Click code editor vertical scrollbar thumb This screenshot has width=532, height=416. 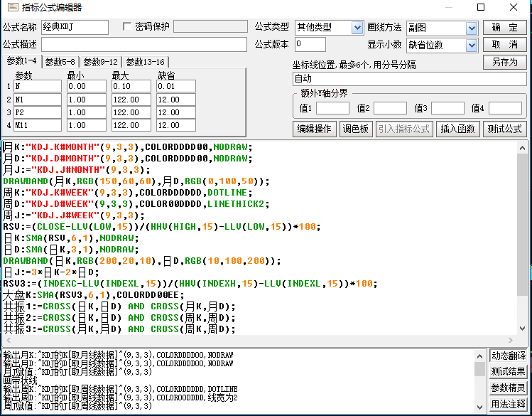523,224
